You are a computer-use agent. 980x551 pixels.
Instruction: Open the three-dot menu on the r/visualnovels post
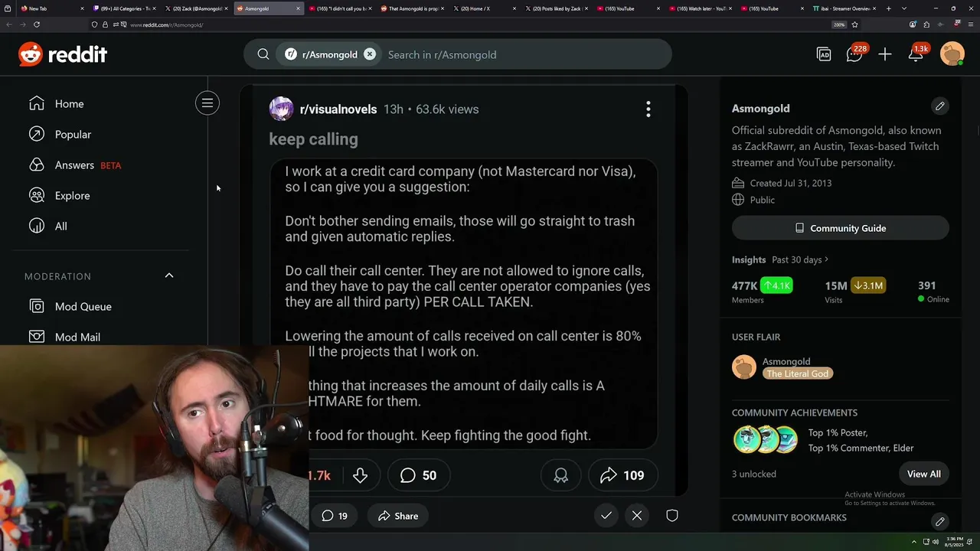[x=648, y=109]
